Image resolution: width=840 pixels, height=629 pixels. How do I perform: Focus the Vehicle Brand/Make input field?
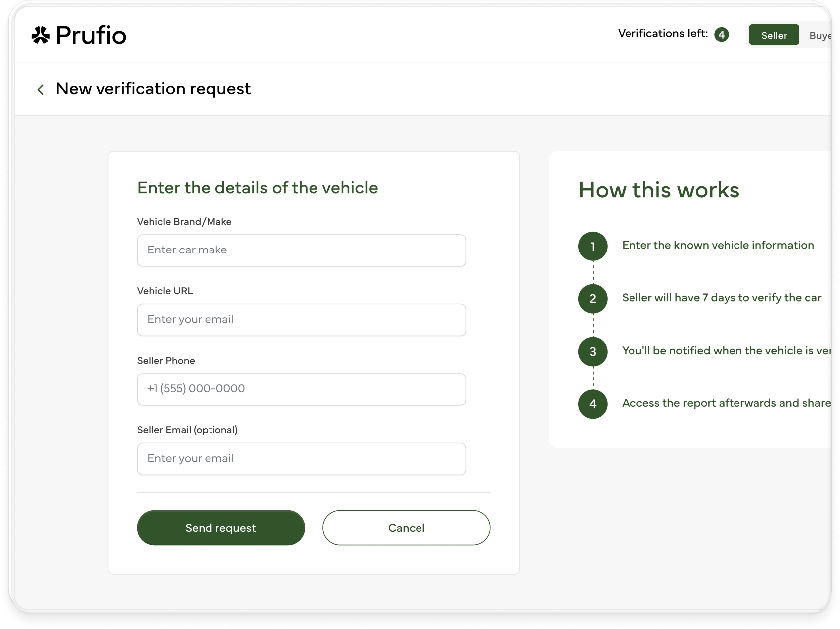(302, 251)
